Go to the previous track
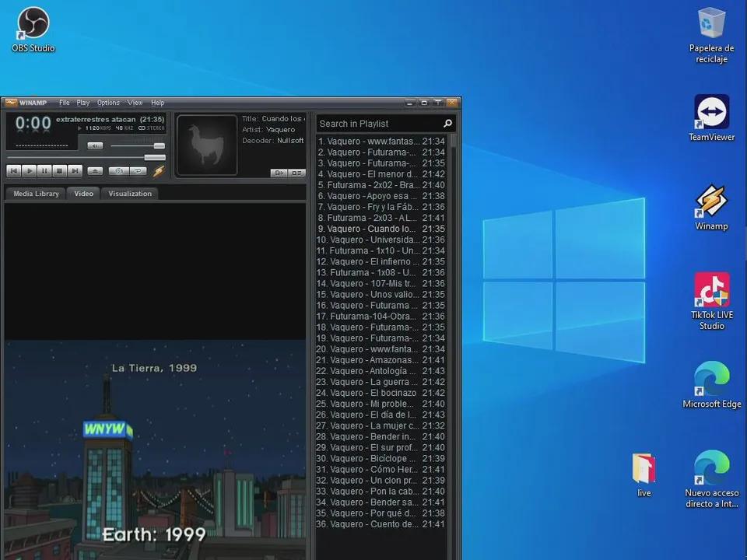The height and width of the screenshot is (560, 747). click(x=14, y=170)
